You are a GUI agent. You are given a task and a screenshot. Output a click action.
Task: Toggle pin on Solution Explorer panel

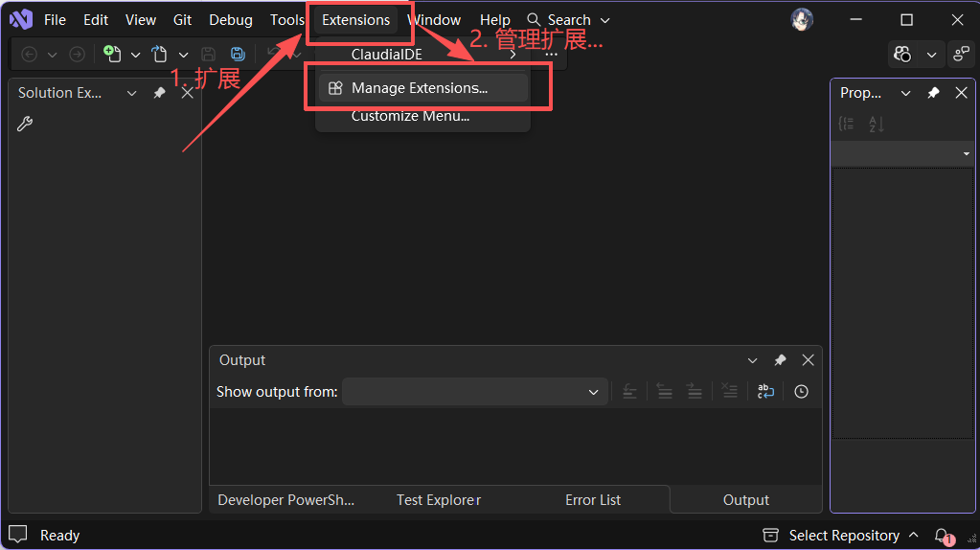tap(159, 93)
